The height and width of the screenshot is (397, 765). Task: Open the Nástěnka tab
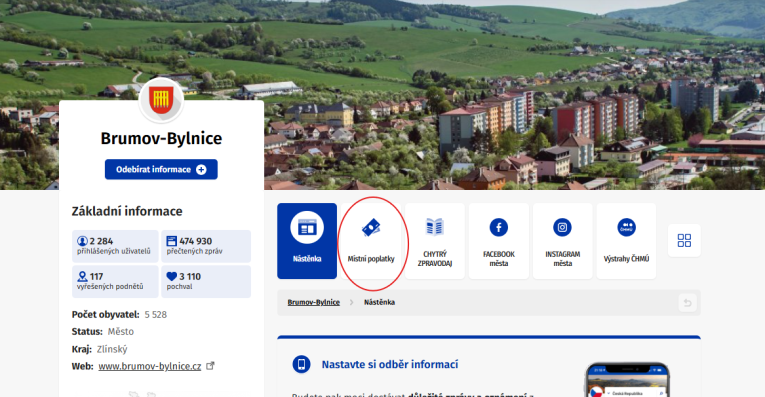307,241
